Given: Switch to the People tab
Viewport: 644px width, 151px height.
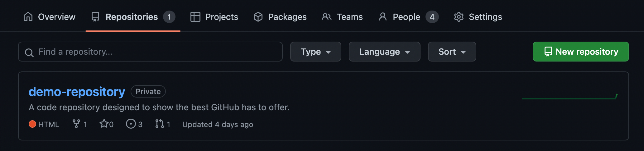Looking at the screenshot, I should [406, 17].
